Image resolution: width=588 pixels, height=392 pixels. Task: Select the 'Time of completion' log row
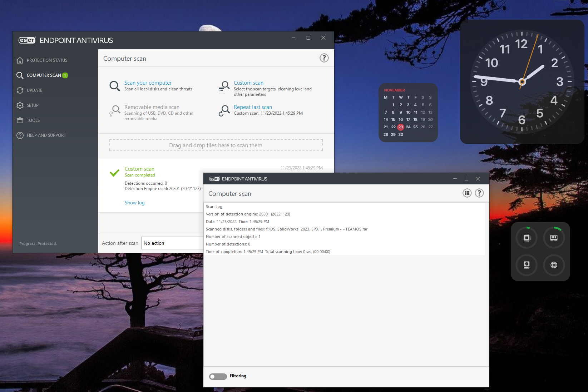[x=345, y=252]
